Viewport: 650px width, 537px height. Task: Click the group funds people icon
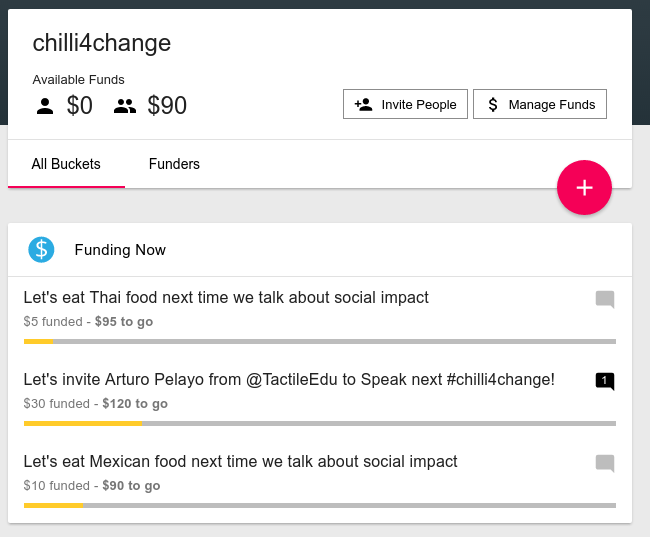[x=125, y=106]
